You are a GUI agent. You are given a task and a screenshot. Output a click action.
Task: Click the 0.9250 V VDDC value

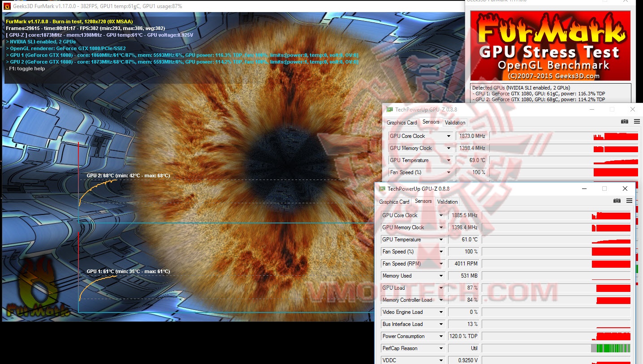(464, 360)
